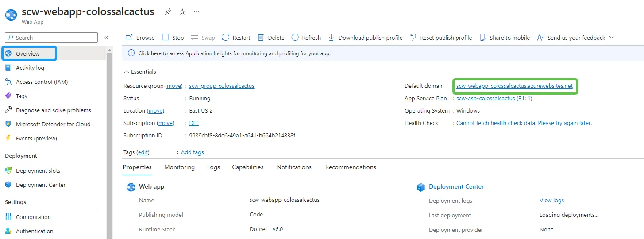
Task: Stop the web app
Action: [173, 38]
